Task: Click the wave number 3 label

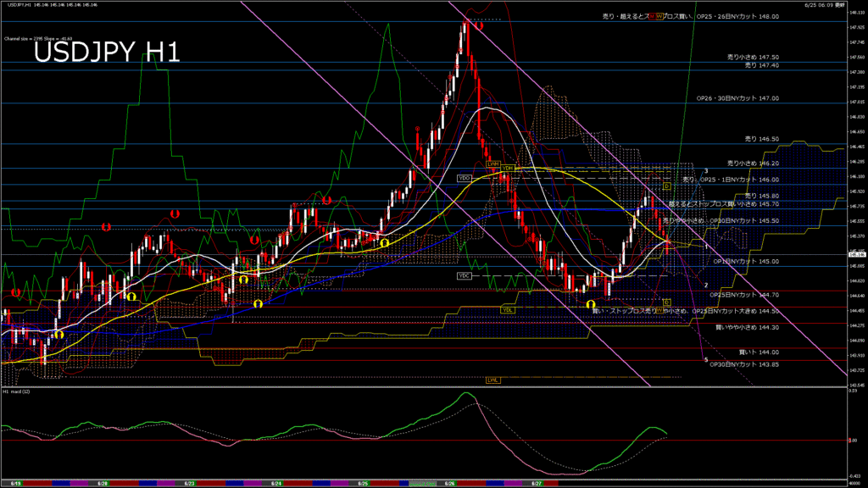Action: tap(706, 171)
